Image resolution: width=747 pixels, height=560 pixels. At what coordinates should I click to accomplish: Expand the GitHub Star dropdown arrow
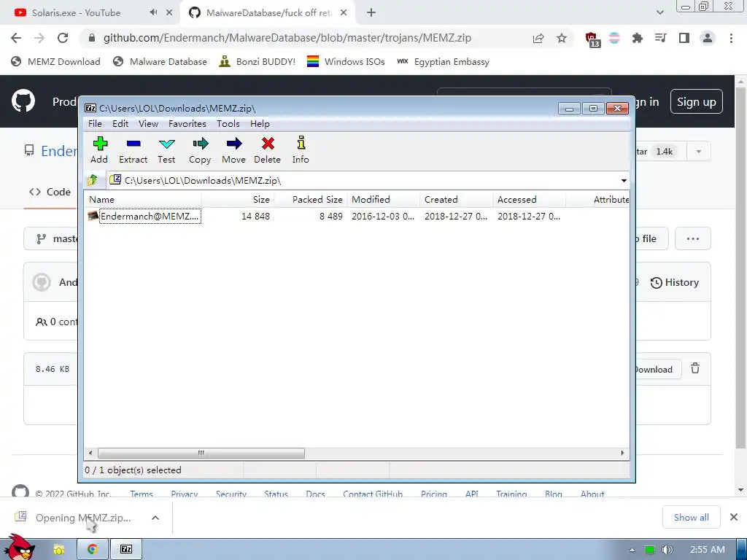click(x=698, y=152)
